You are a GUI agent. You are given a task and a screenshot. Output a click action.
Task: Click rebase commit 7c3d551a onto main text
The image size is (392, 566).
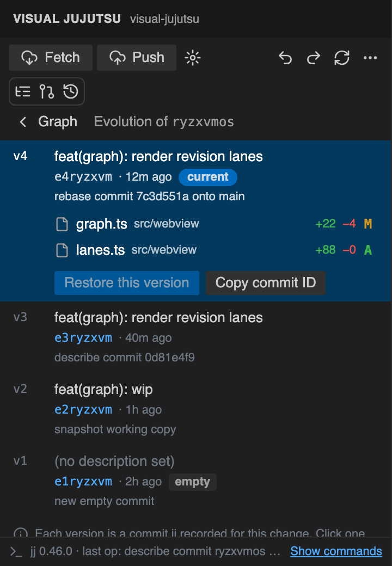(149, 196)
